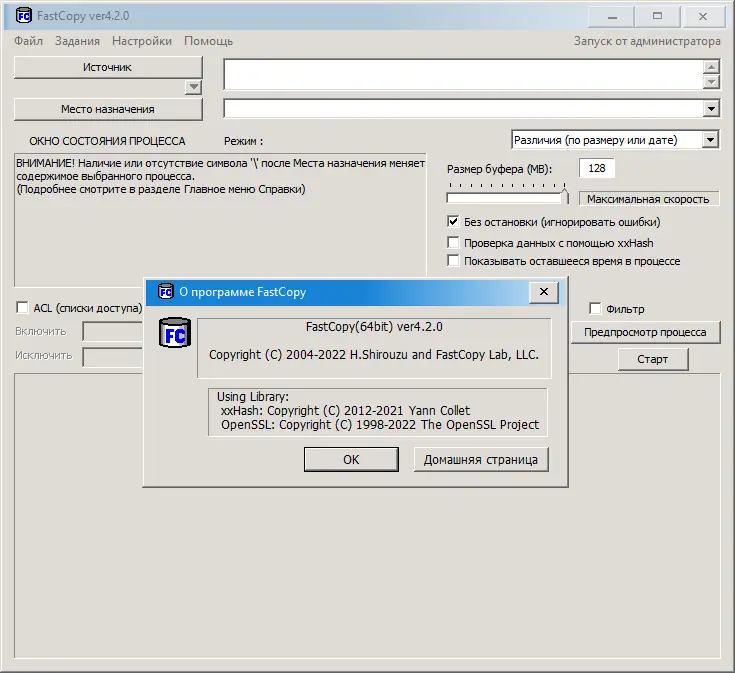Open the Помощь menu
Viewport: 735px width, 673px height.
pyautogui.click(x=208, y=41)
